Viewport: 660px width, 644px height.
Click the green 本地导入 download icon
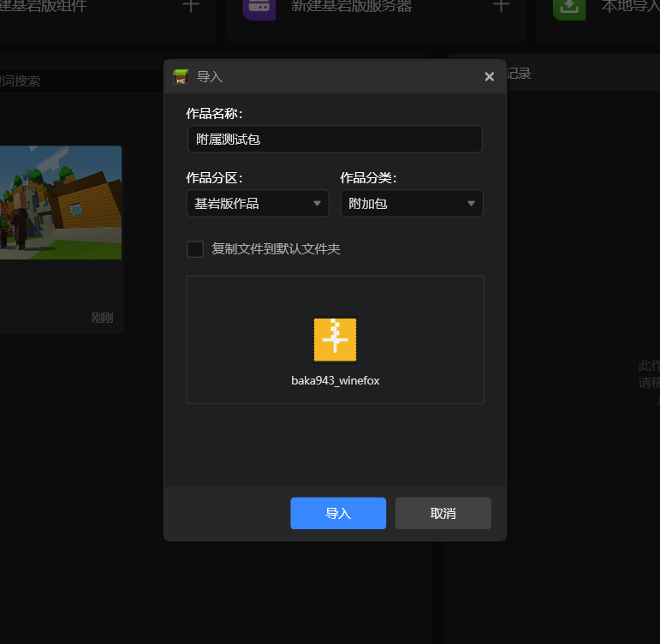568,7
